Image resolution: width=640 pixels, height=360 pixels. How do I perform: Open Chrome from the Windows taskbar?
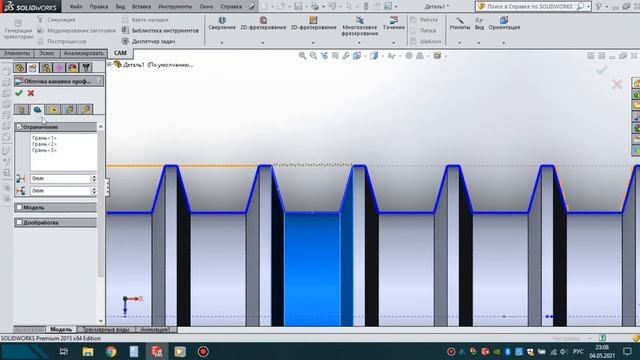pos(111,351)
